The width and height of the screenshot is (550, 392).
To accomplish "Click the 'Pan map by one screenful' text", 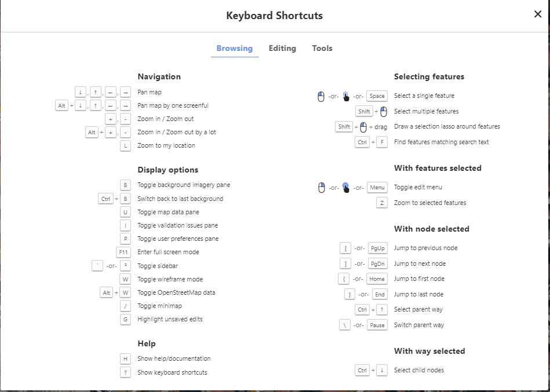I will [173, 105].
